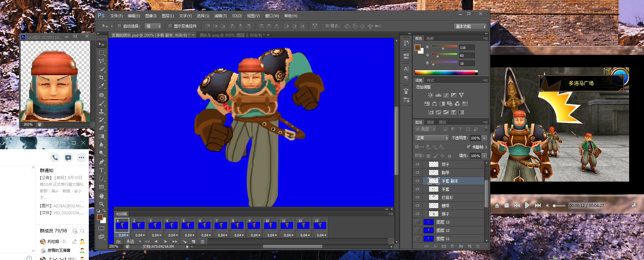
Task: Open the 不透明度 opacity dropdown arrow
Action: pyautogui.click(x=484, y=138)
